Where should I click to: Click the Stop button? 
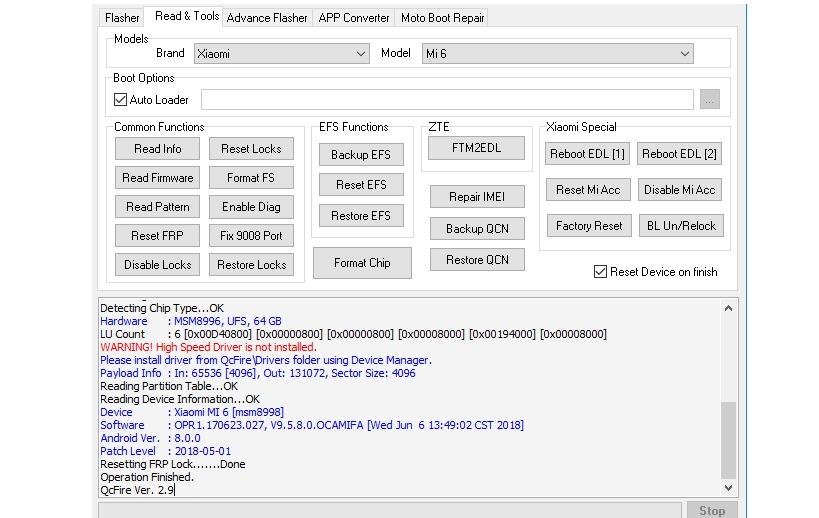click(712, 510)
